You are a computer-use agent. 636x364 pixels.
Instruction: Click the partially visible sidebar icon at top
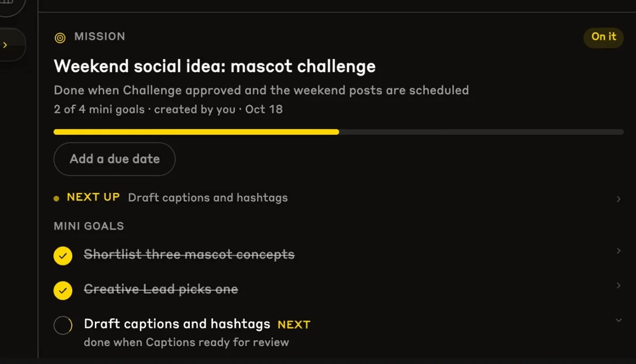pyautogui.click(x=8, y=4)
